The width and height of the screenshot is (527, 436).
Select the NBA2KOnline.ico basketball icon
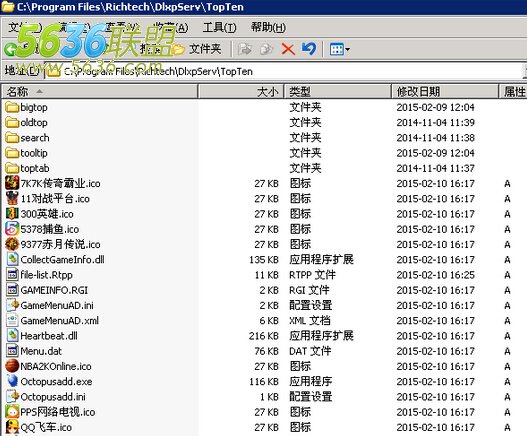click(12, 366)
